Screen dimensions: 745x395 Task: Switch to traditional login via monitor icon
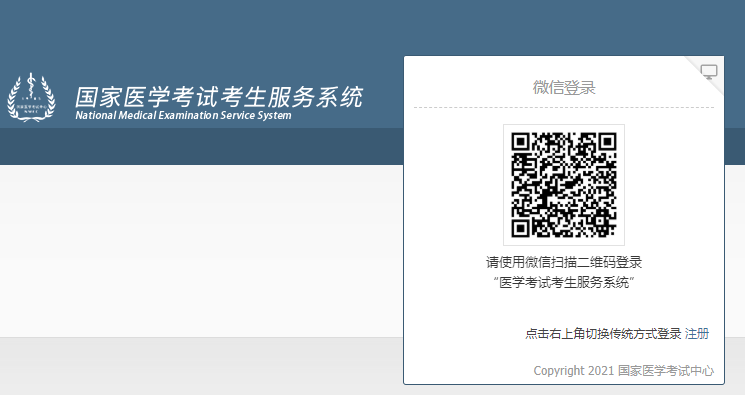[x=709, y=72]
